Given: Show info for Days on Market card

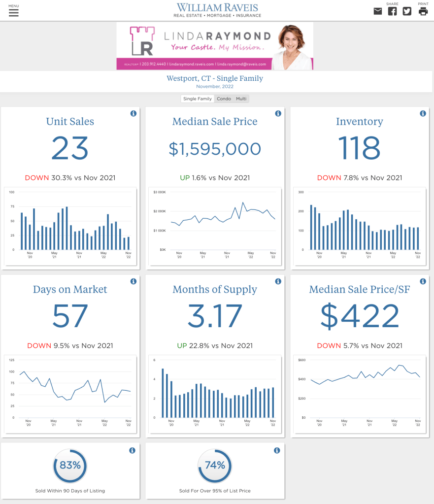Looking at the screenshot, I should [133, 282].
